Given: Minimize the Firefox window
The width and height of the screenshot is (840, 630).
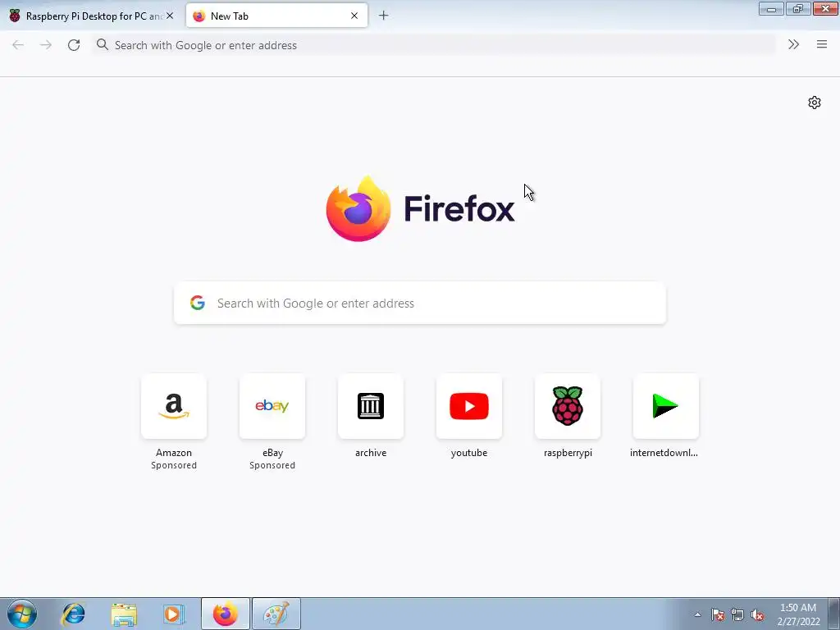Looking at the screenshot, I should [x=771, y=8].
